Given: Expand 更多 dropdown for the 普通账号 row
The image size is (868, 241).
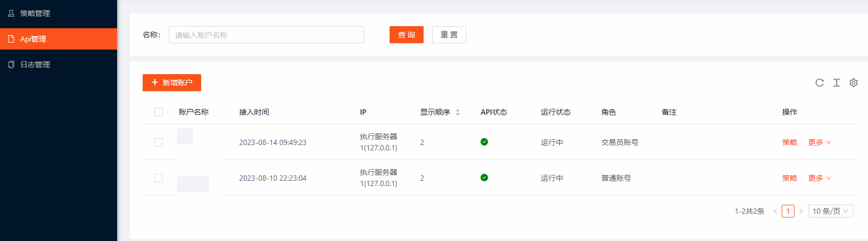Looking at the screenshot, I should point(820,178).
